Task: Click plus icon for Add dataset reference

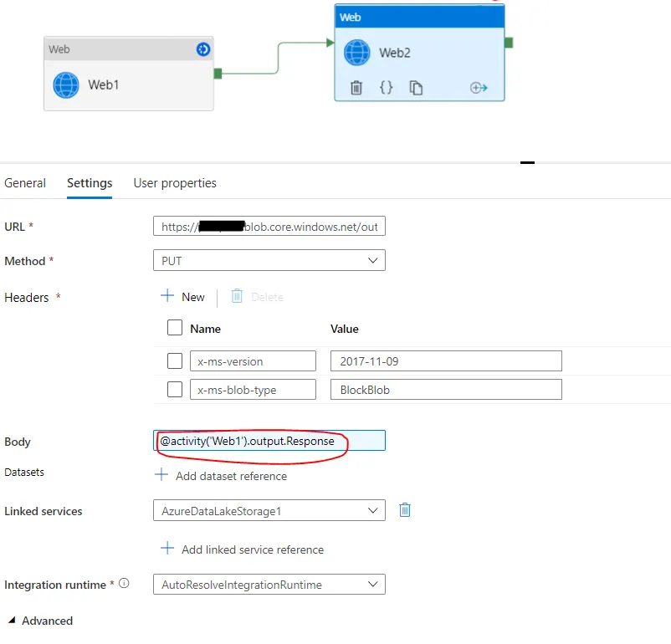Action: click(161, 474)
